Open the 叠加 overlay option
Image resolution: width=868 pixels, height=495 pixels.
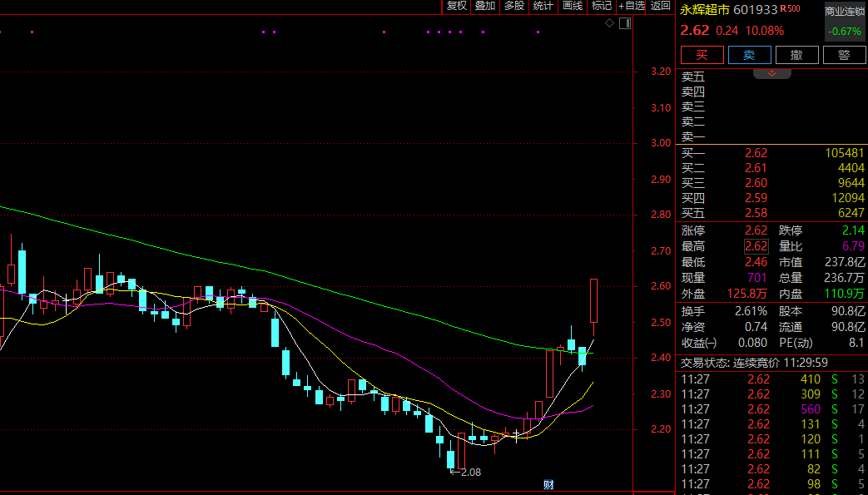tap(485, 6)
